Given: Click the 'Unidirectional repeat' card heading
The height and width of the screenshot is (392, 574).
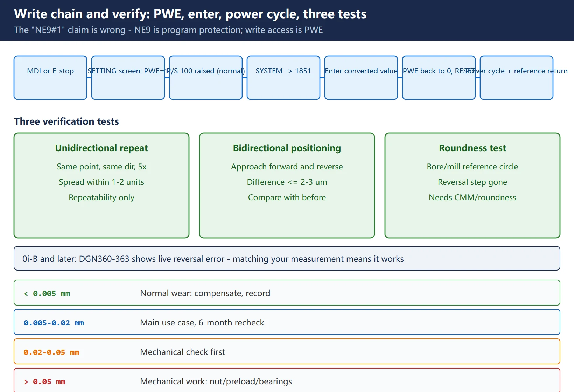Looking at the screenshot, I should coord(101,148).
